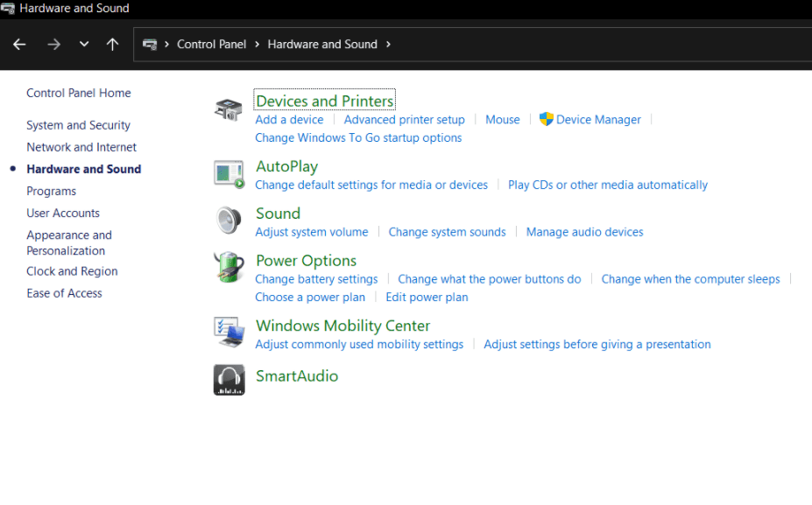The height and width of the screenshot is (505, 812).
Task: Open Windows Mobility Center heading
Action: (342, 326)
